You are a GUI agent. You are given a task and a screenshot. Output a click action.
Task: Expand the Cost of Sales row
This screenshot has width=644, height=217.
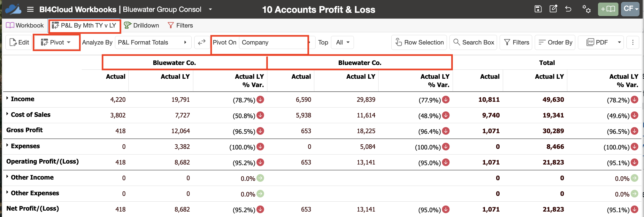pyautogui.click(x=7, y=114)
